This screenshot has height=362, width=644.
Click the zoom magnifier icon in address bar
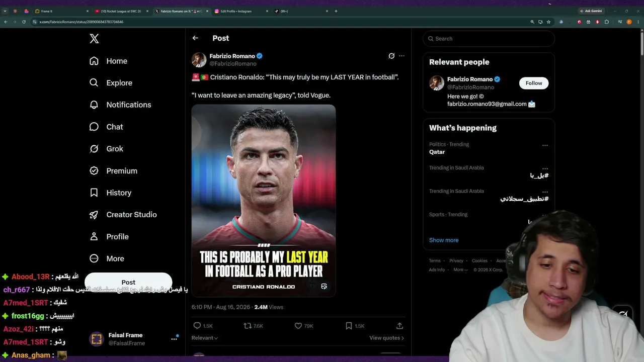(532, 22)
